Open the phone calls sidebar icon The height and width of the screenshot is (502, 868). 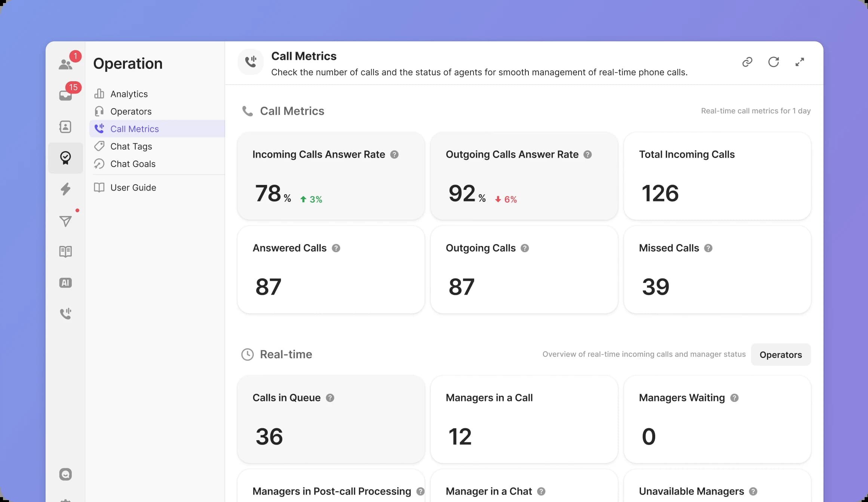65,313
